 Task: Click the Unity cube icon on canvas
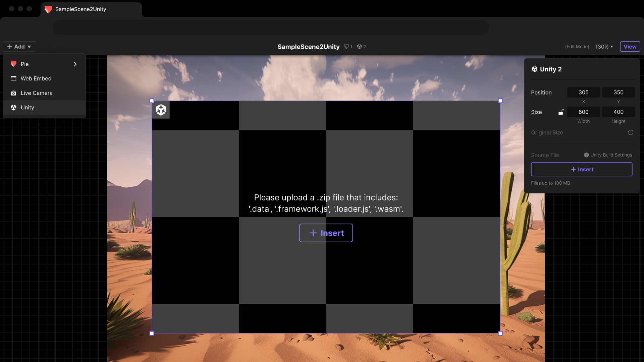[x=161, y=110]
